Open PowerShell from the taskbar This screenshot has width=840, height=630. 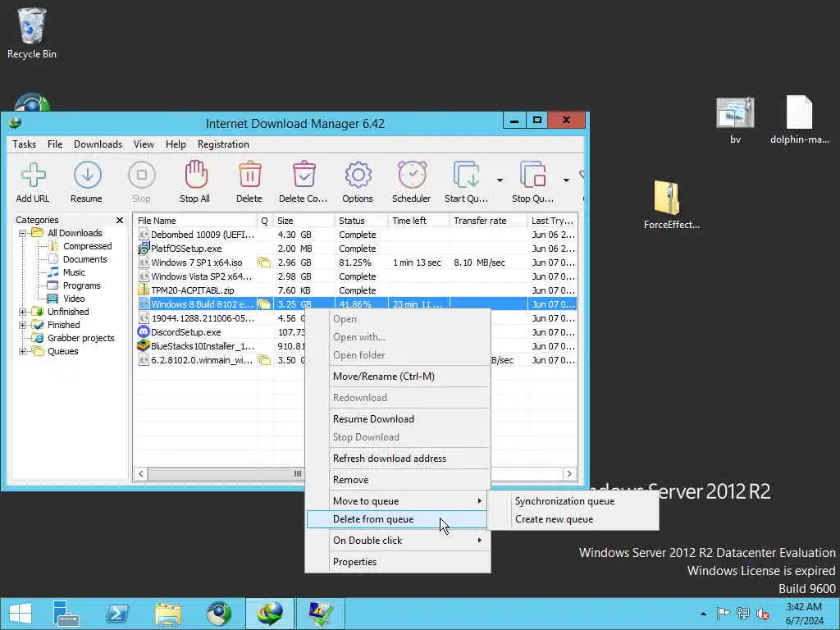pyautogui.click(x=117, y=614)
